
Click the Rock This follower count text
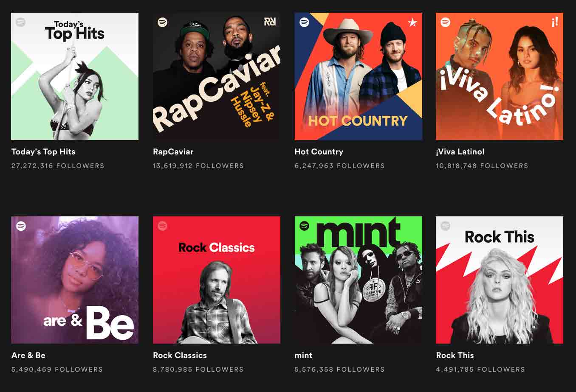click(x=479, y=370)
